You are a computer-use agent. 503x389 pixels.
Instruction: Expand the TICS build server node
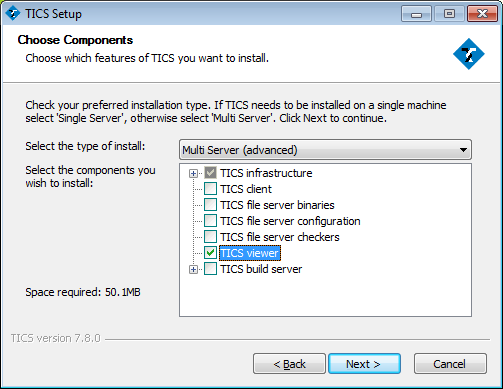tap(193, 269)
